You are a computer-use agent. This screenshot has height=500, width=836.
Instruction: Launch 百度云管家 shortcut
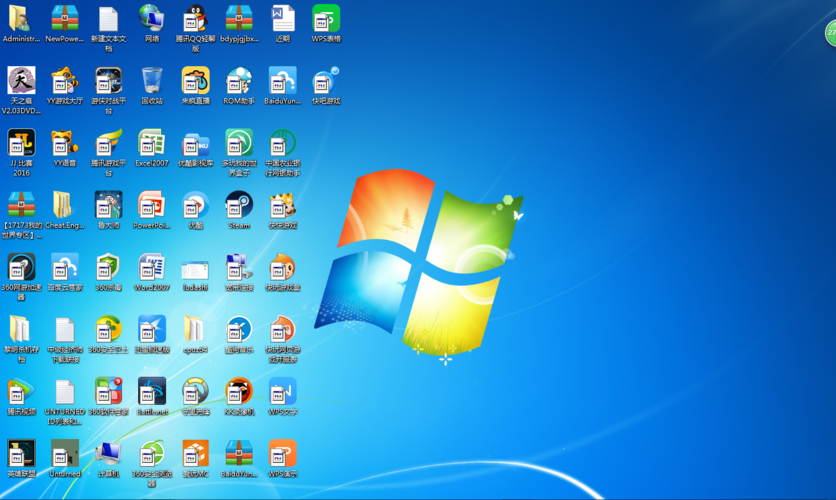click(65, 267)
